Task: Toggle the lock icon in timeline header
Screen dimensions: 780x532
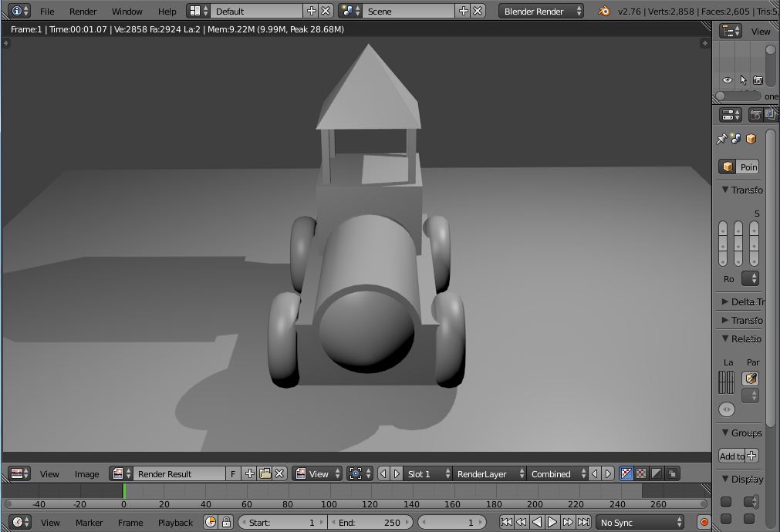Action: (226, 522)
